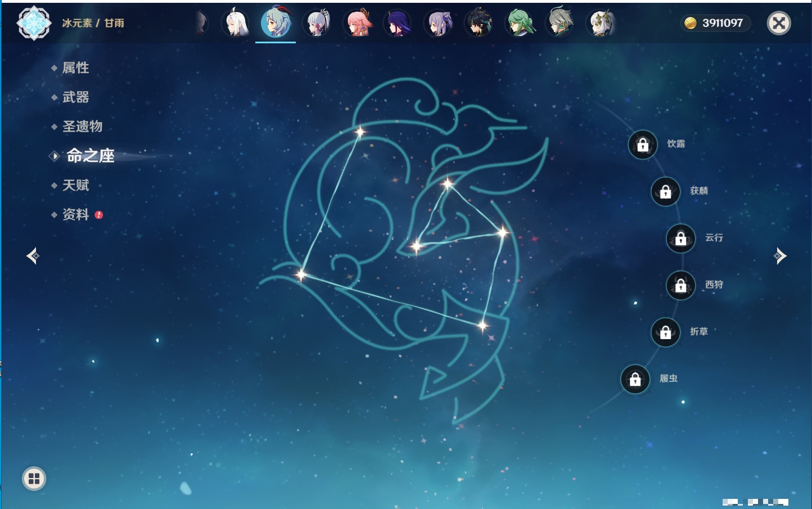Click the locked 获麟 constellation icon
Viewport: 812px width, 509px height.
(x=666, y=192)
